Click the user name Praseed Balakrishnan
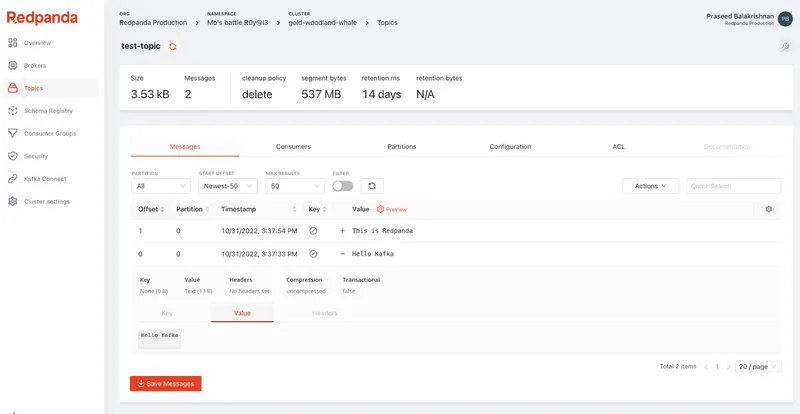Image resolution: width=800 pixels, height=414 pixels. pos(740,16)
